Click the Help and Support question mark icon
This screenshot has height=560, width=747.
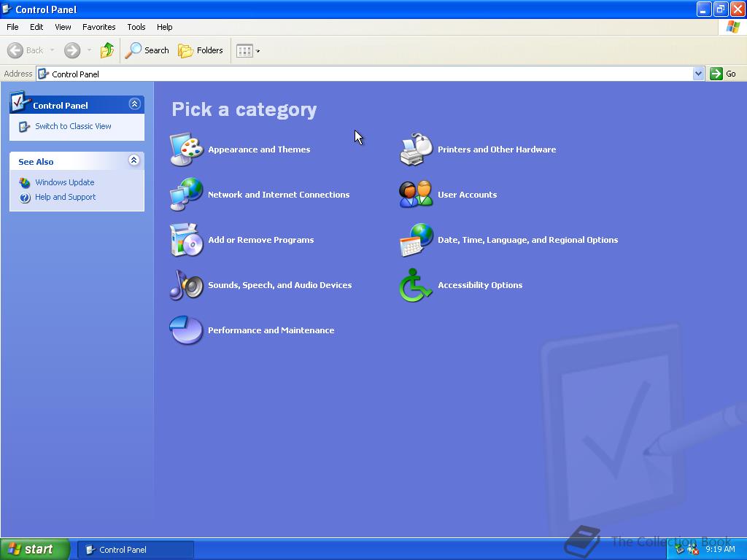25,197
